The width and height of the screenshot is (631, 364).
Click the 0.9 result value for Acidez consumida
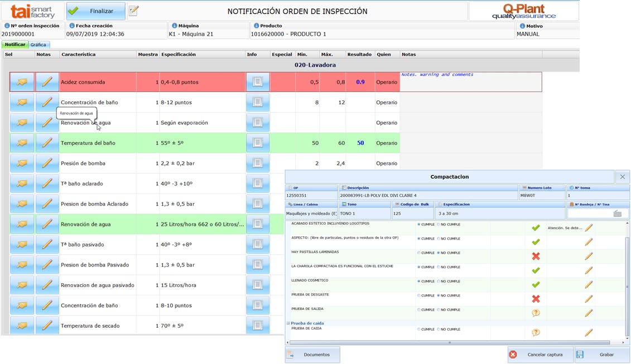pos(360,82)
